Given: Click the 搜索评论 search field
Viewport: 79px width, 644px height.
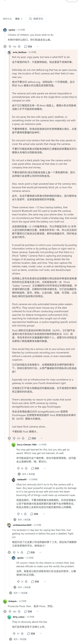Looking at the screenshot, I should pyautogui.click(x=36, y=19).
